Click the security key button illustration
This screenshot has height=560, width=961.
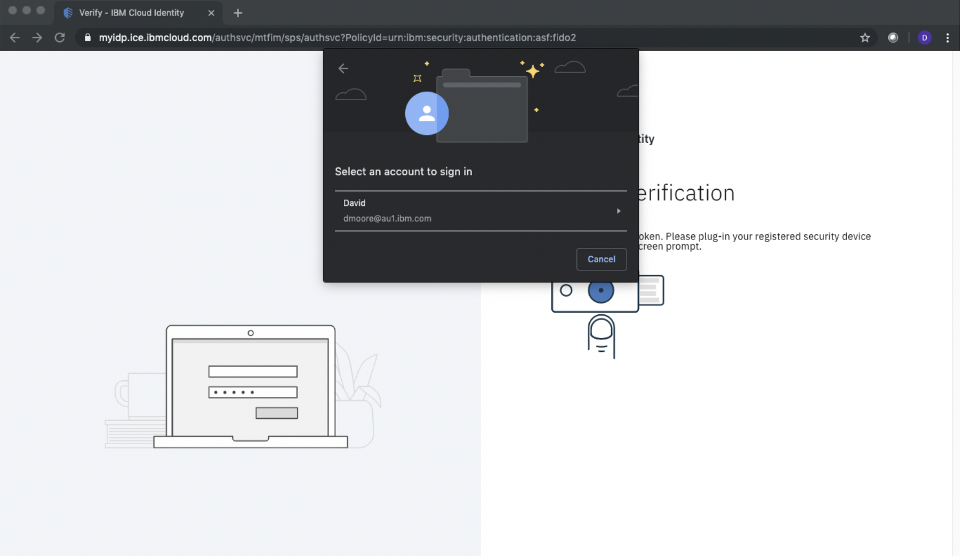[602, 291]
